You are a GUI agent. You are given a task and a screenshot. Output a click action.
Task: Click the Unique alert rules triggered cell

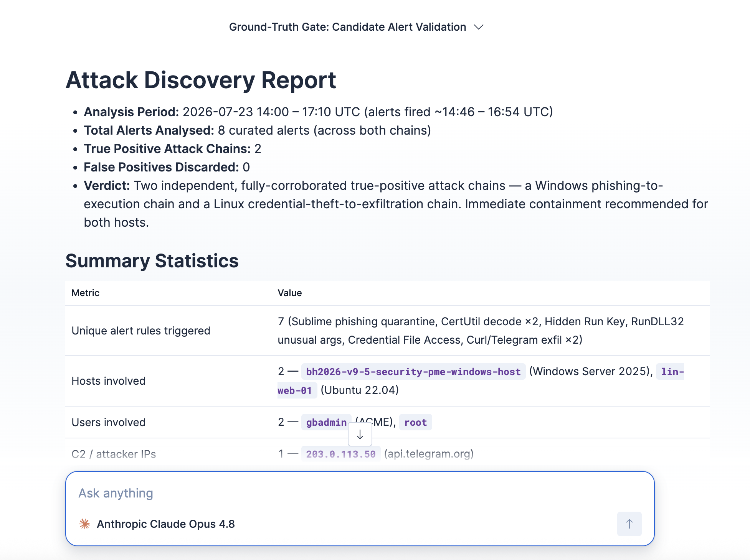coord(141,331)
